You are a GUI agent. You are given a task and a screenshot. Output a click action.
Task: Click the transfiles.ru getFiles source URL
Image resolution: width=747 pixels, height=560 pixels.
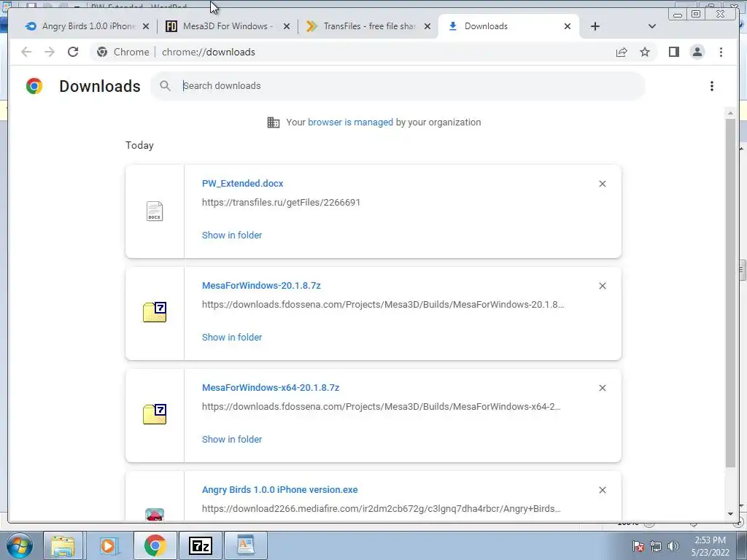281,203
